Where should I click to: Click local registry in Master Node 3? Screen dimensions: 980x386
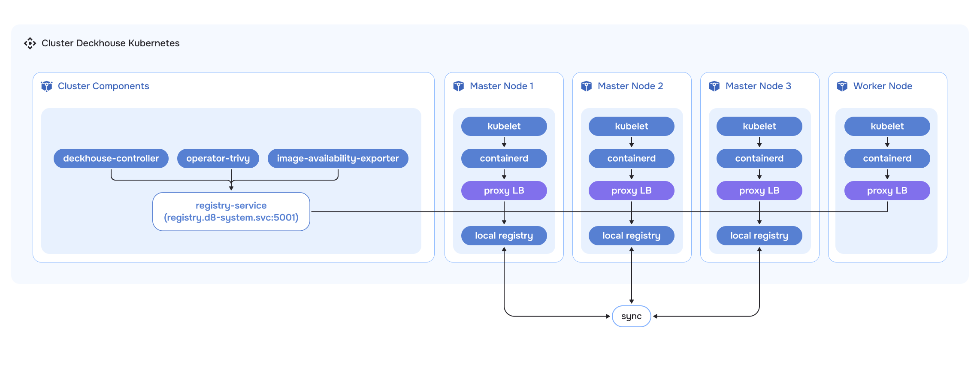point(759,236)
